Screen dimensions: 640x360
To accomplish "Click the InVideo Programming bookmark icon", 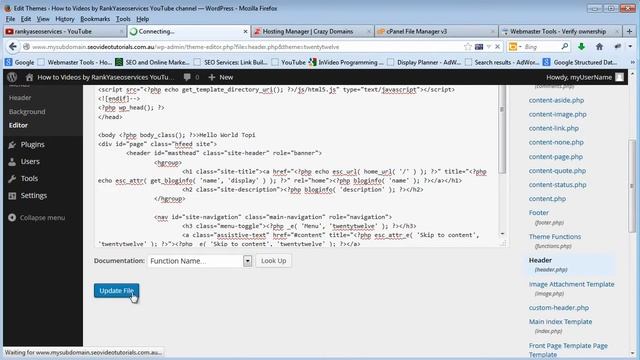I will coord(313,62).
